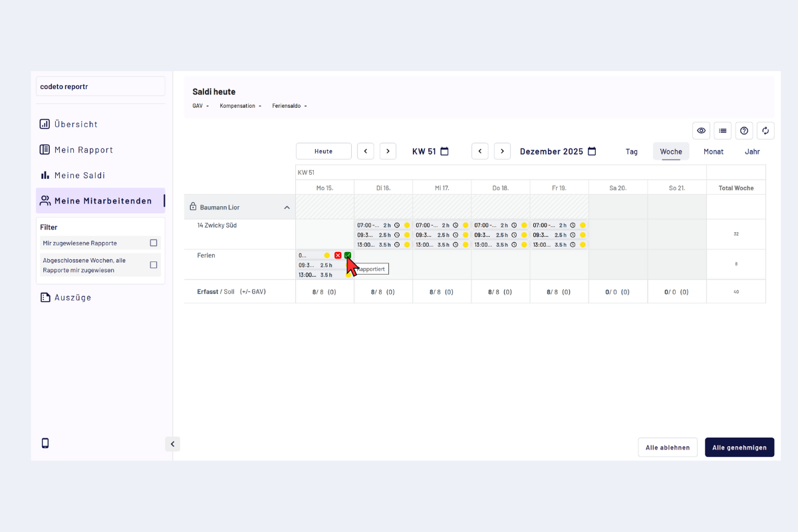Approve Ferien entry with green check icon
Viewport: 798px width, 532px height.
(348, 255)
